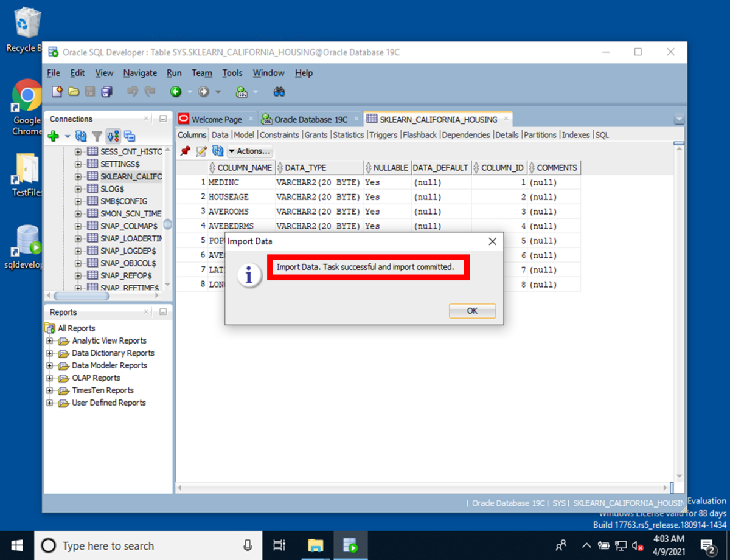The height and width of the screenshot is (560, 730).
Task: Open dropdown beside the back arrow
Action: [189, 92]
